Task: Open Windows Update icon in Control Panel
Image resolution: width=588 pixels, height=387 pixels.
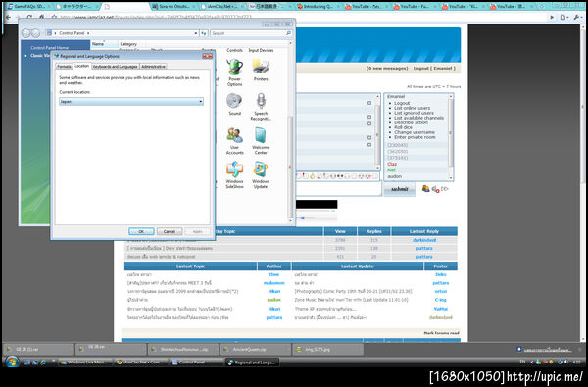Action: click(261, 174)
